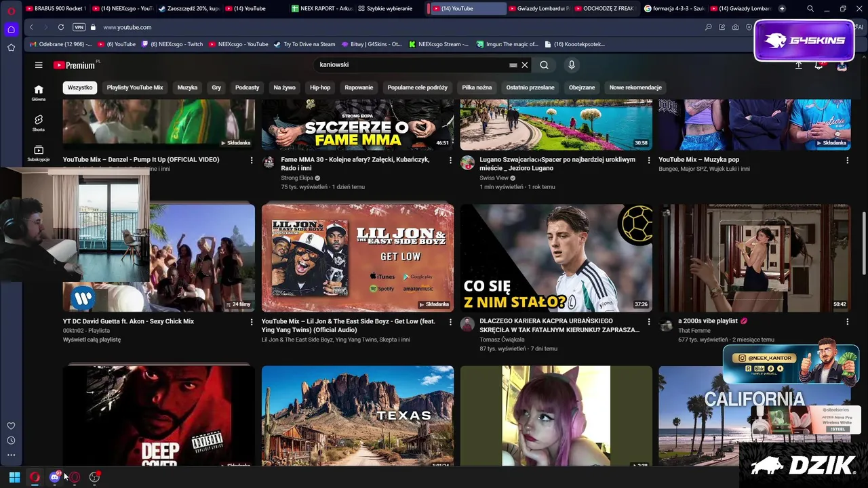Select the Hip-hop filter chip
Viewport: 868px width, 488px height.
pyautogui.click(x=320, y=87)
